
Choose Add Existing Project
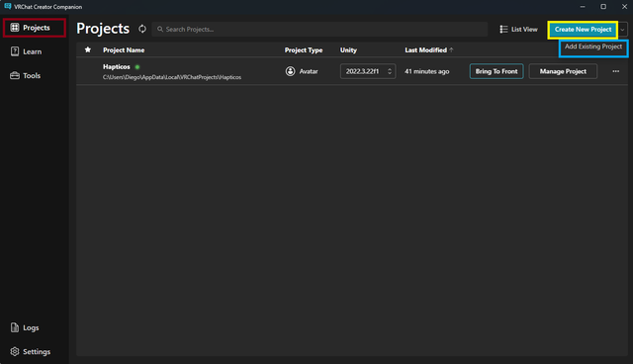pos(593,46)
